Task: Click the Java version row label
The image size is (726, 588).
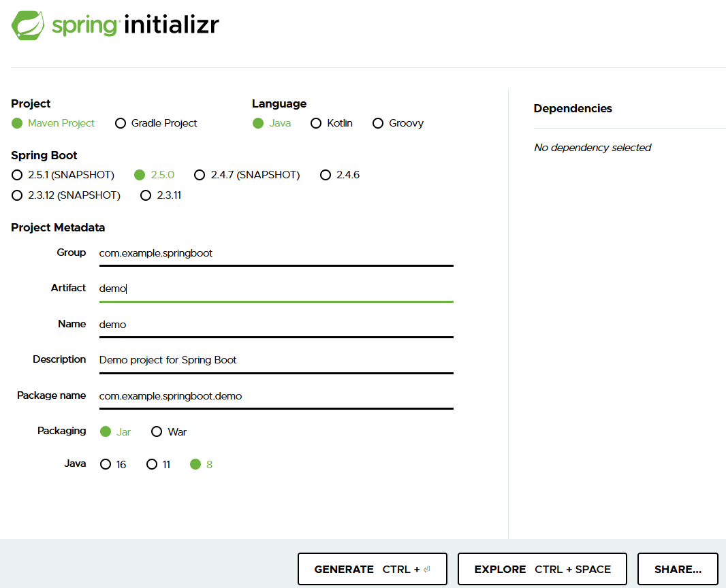Action: tap(75, 463)
